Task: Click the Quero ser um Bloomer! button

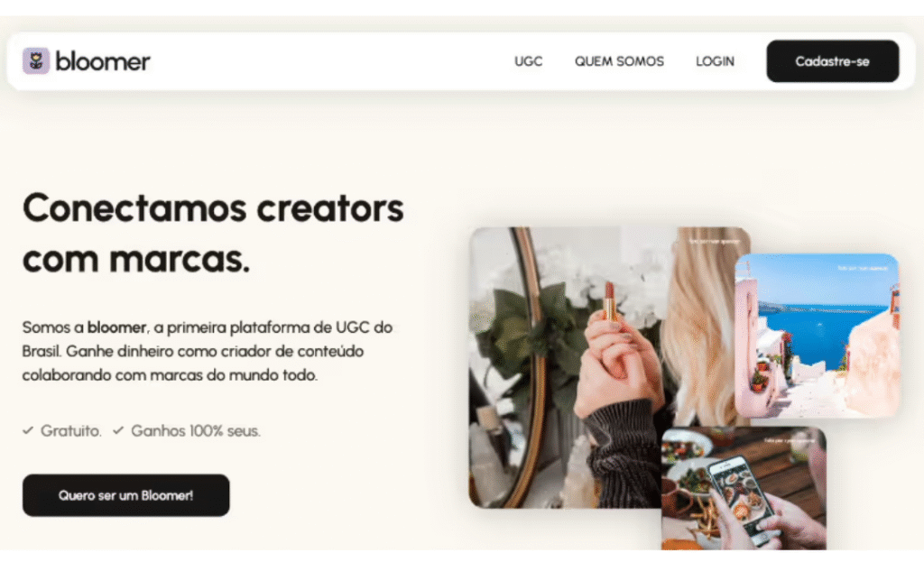Action: coord(126,495)
